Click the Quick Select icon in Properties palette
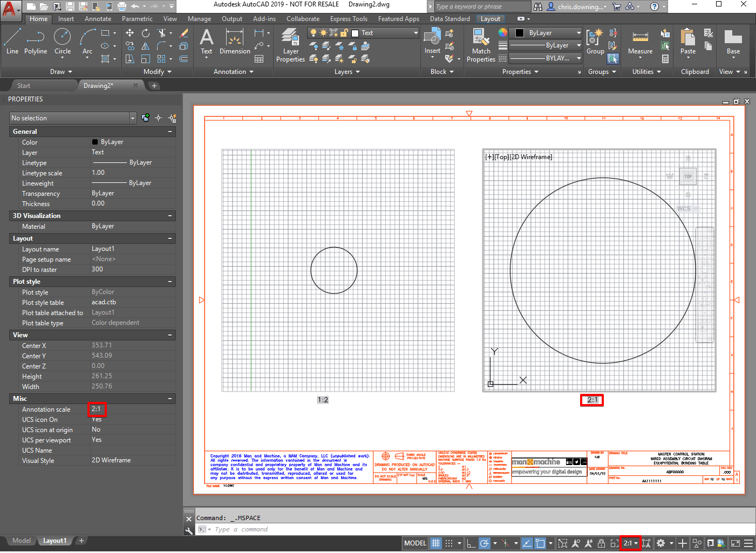 point(172,118)
